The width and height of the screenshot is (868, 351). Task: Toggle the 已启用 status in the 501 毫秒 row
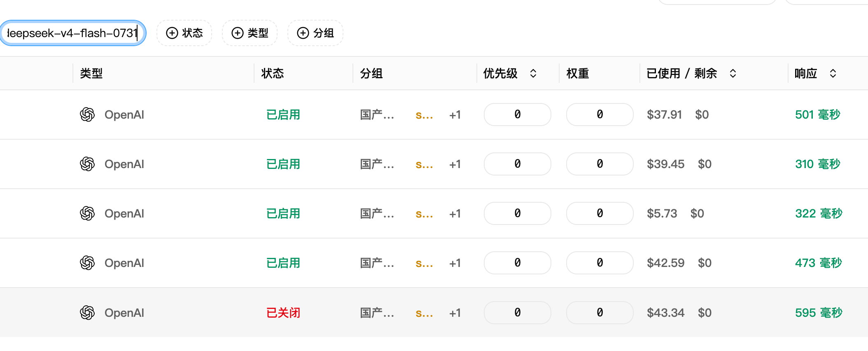(283, 115)
